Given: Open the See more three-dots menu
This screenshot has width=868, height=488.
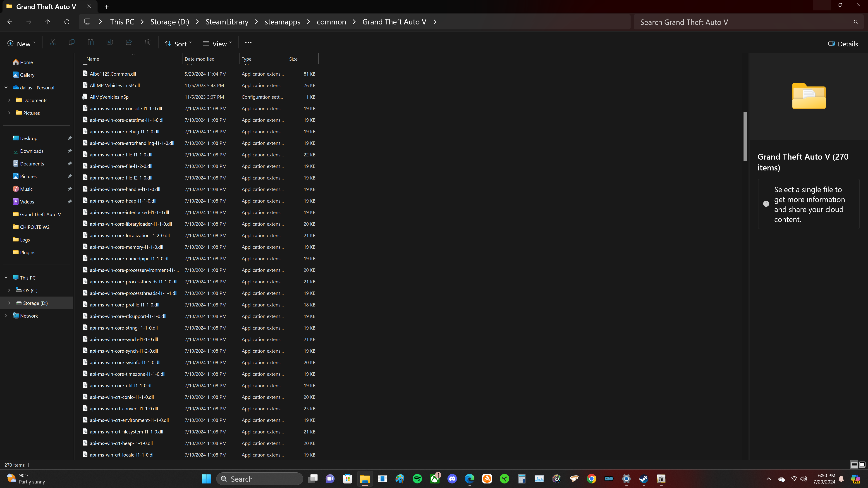Looking at the screenshot, I should coord(248,43).
